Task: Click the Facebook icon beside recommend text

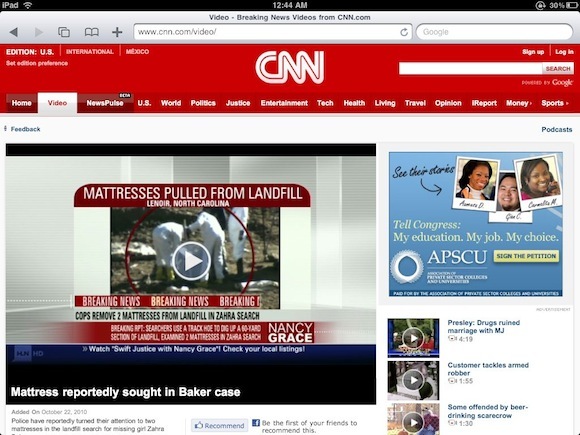Action: point(256,423)
